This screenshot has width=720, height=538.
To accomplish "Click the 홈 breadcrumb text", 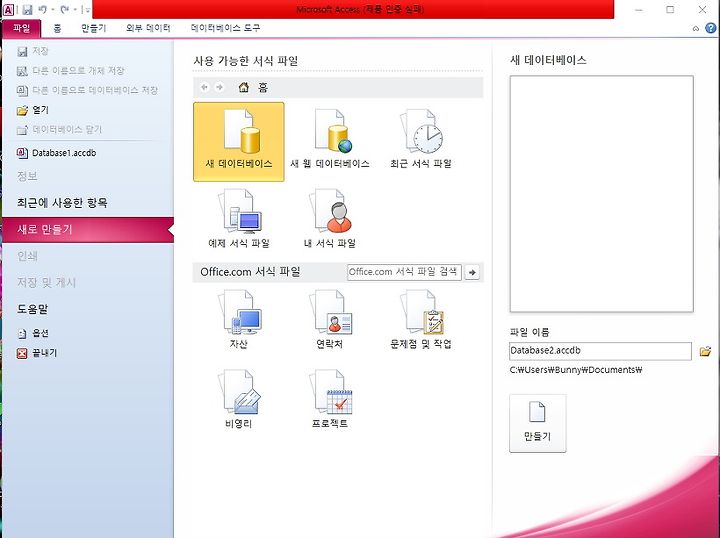I will [x=263, y=87].
